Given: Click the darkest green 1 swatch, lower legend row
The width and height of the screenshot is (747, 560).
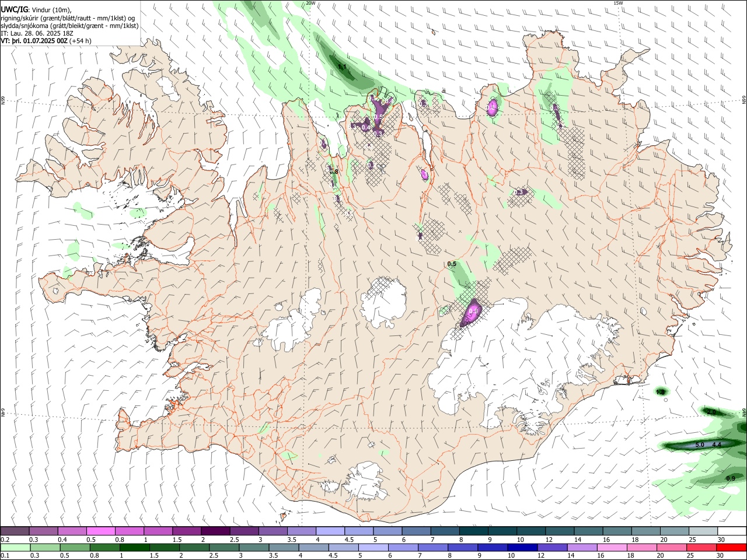Looking at the screenshot, I should click(x=135, y=547).
